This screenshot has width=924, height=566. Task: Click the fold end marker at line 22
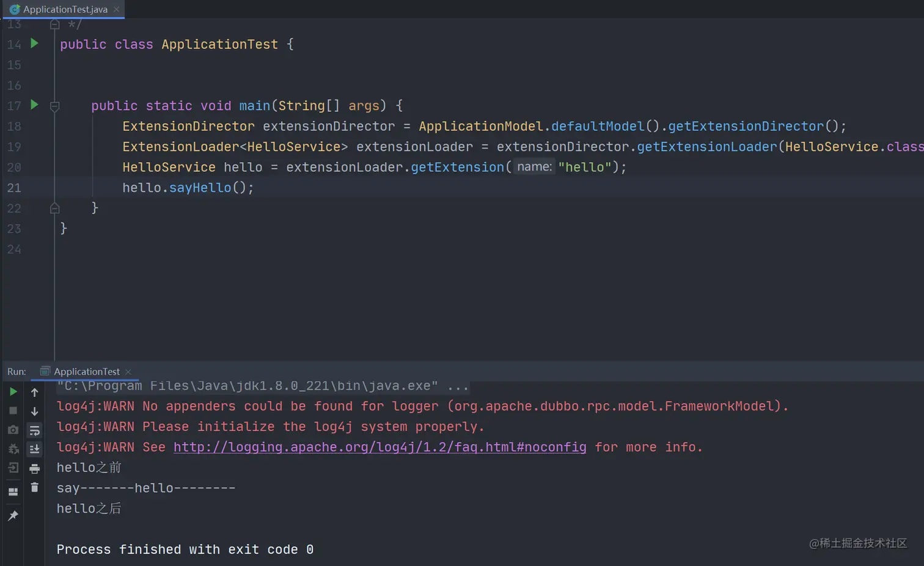pos(54,208)
